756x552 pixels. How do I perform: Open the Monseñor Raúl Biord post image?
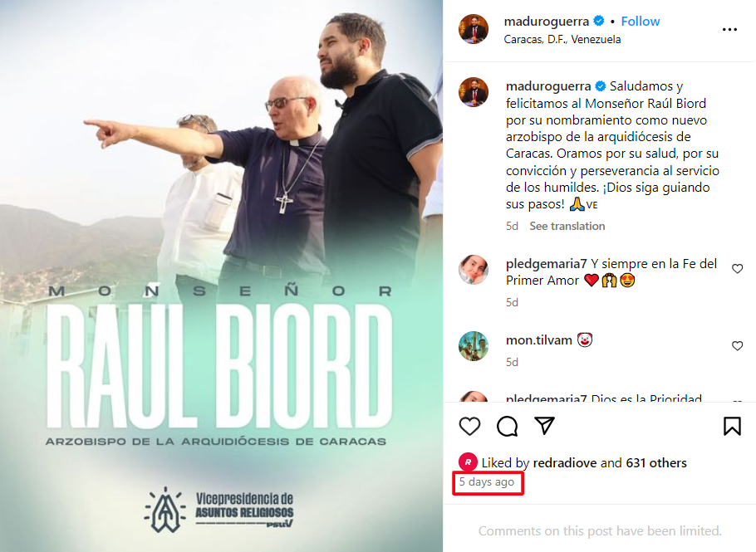pyautogui.click(x=221, y=276)
